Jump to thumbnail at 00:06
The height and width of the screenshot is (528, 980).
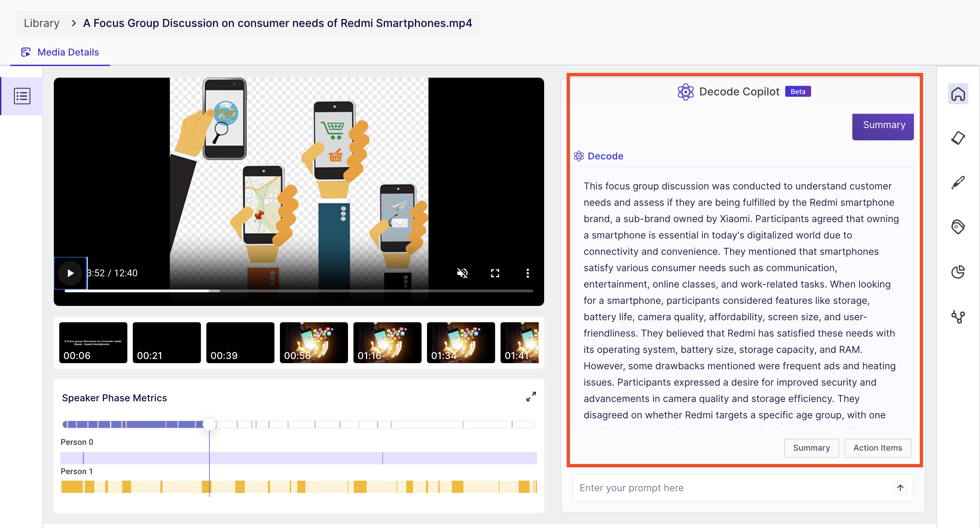[93, 343]
